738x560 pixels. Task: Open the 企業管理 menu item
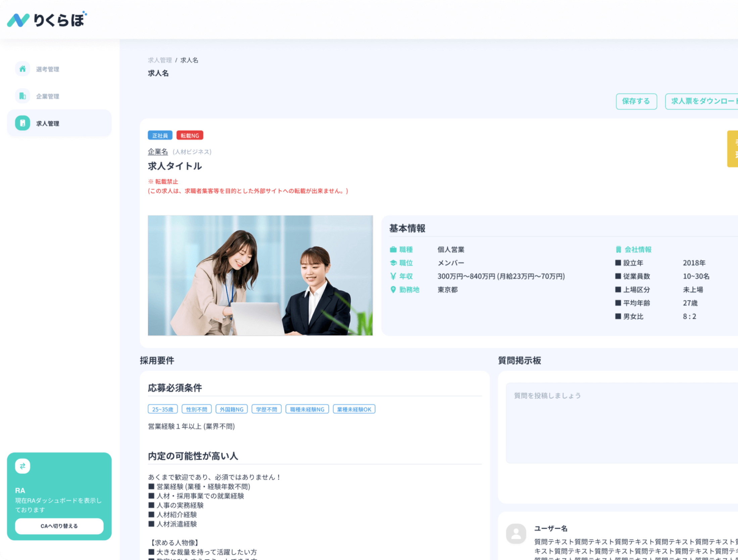pos(48,96)
